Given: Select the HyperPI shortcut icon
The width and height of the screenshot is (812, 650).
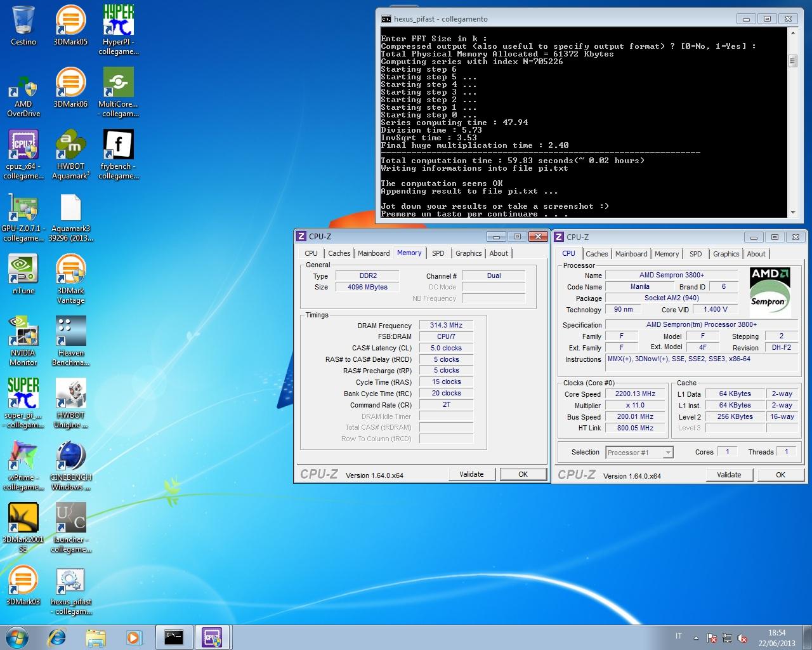Looking at the screenshot, I should pos(119,29).
